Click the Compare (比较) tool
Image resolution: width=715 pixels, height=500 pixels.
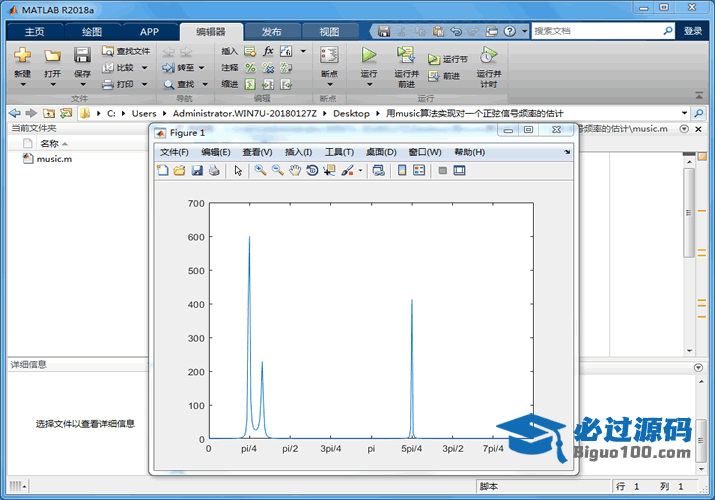coord(118,67)
